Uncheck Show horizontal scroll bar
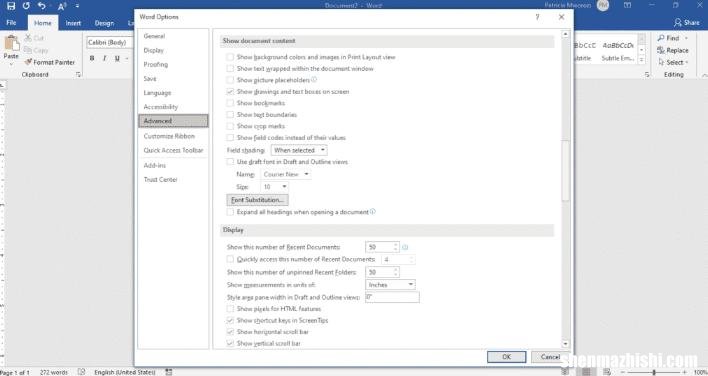This screenshot has width=708, height=376. coord(230,332)
